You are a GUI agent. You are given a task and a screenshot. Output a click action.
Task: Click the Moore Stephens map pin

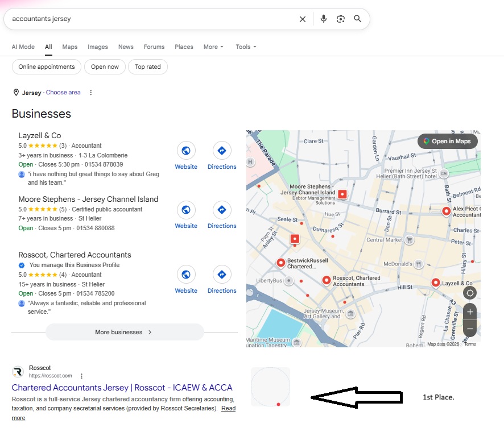[342, 194]
